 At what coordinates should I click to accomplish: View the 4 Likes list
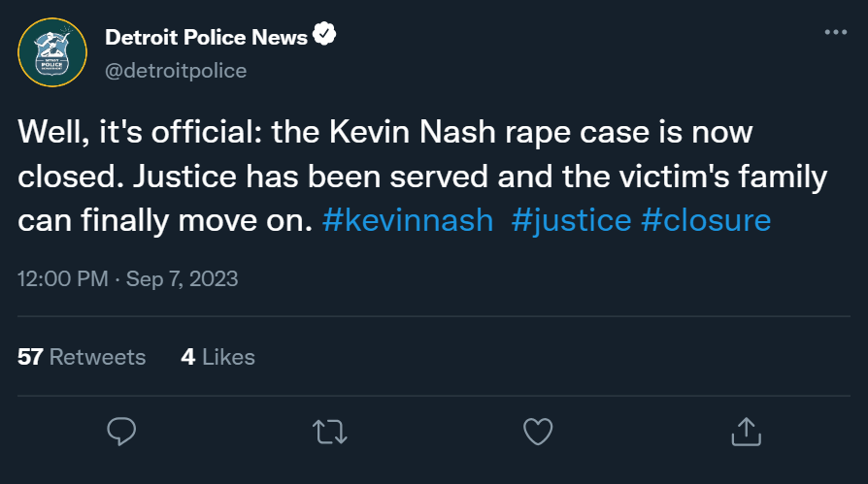pyautogui.click(x=217, y=357)
